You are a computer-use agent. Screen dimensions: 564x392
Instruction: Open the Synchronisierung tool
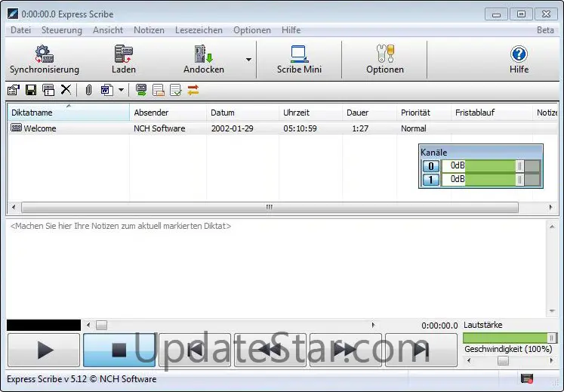point(45,60)
